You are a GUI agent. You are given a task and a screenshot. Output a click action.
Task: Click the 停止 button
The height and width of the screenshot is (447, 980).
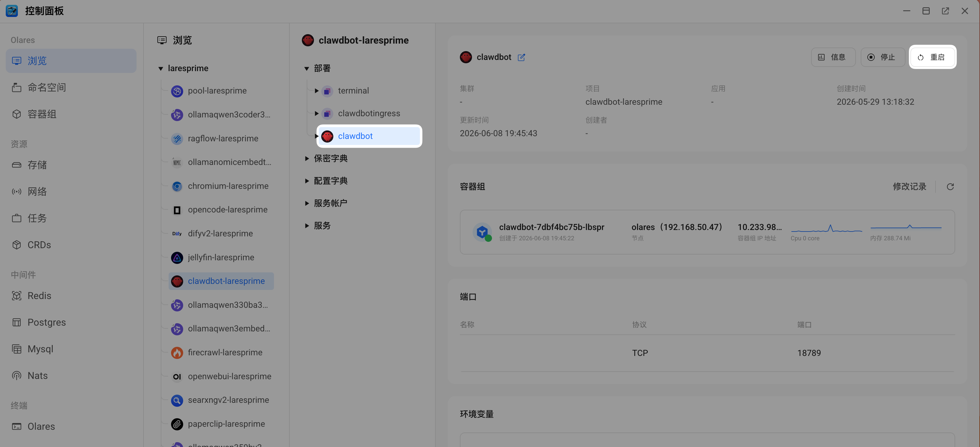[x=883, y=58]
